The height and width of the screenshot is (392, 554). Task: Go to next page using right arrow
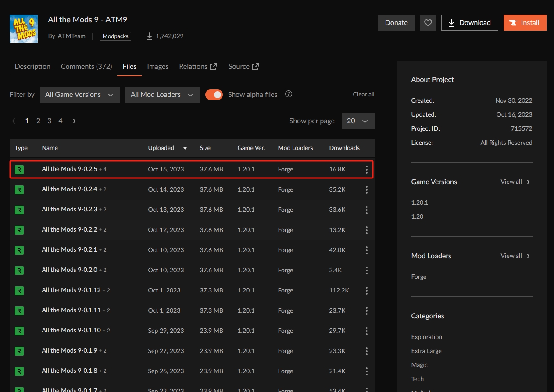point(74,121)
